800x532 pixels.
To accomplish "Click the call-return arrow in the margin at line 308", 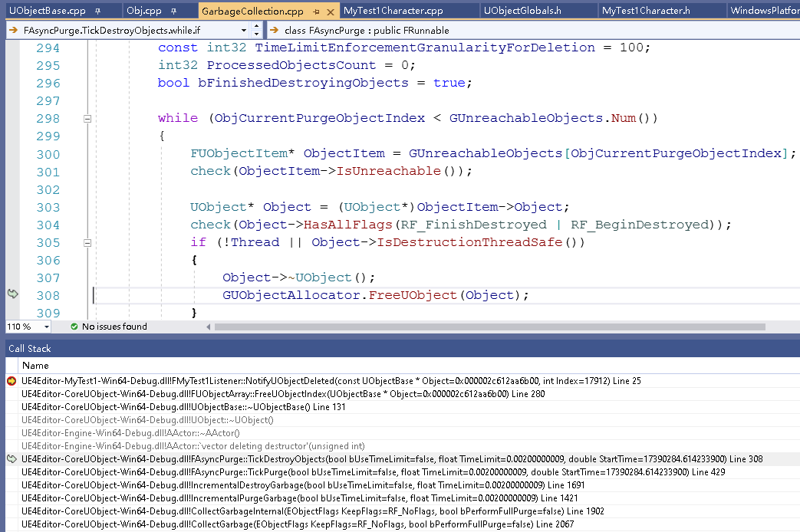I will click(x=13, y=294).
